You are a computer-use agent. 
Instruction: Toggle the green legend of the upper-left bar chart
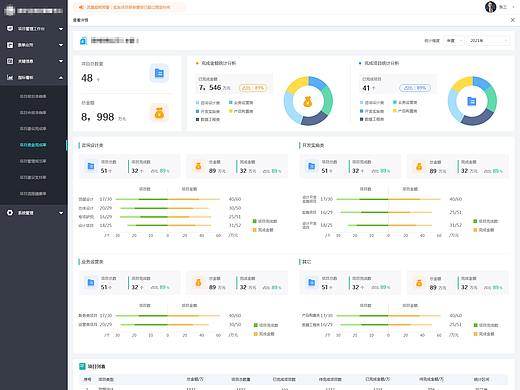265,221
